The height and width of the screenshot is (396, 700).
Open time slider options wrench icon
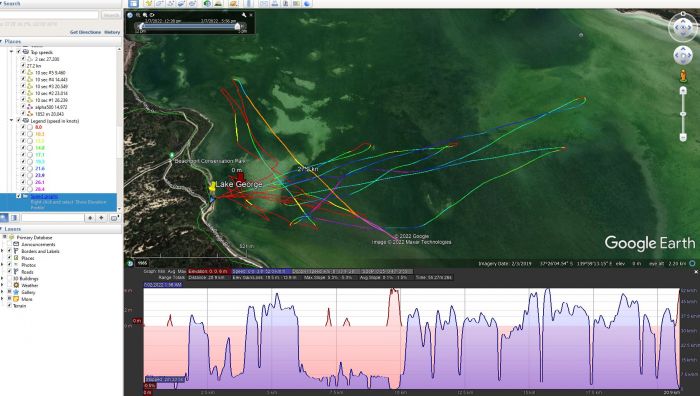pyautogui.click(x=244, y=15)
